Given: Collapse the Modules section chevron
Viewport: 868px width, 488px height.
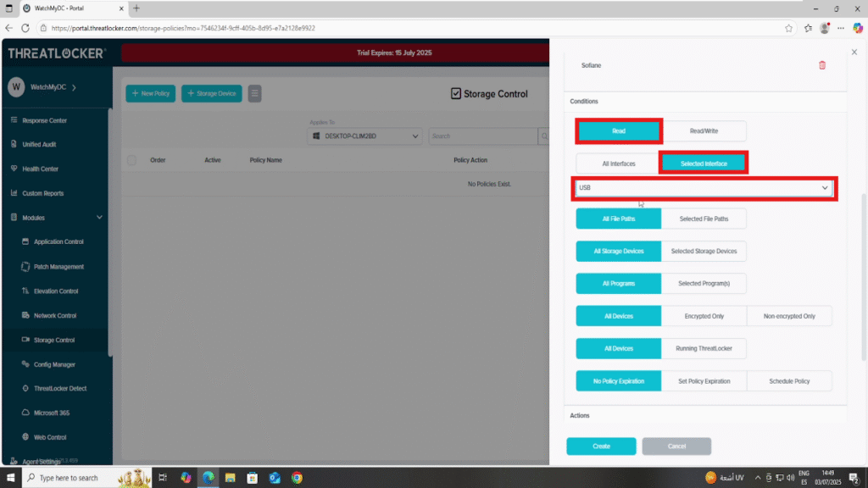Looking at the screenshot, I should (x=99, y=218).
